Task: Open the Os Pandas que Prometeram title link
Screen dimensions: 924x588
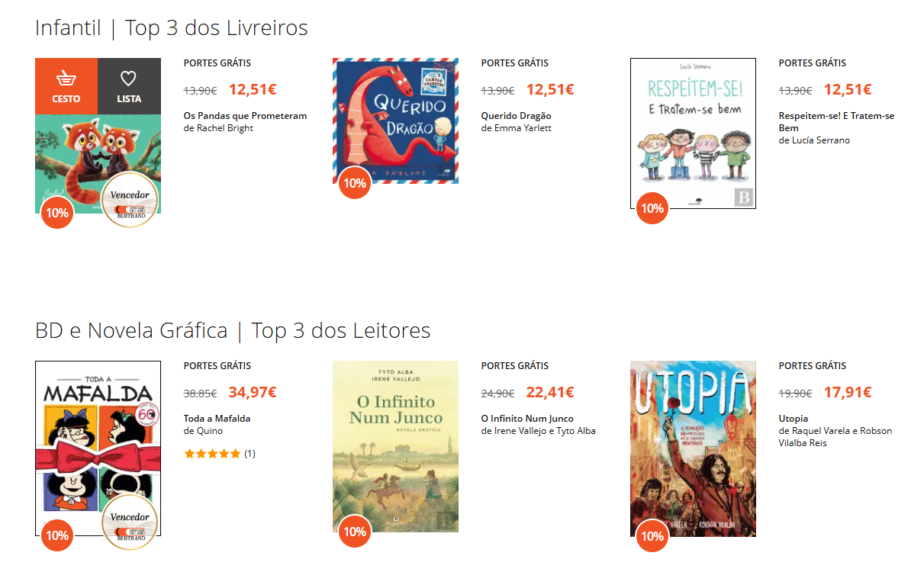Action: coord(245,116)
